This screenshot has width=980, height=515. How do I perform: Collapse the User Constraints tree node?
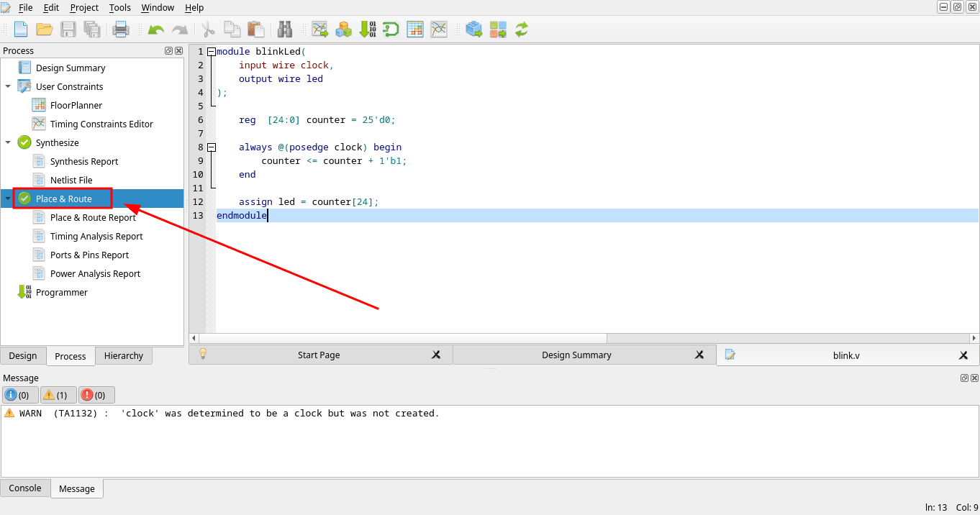(8, 86)
